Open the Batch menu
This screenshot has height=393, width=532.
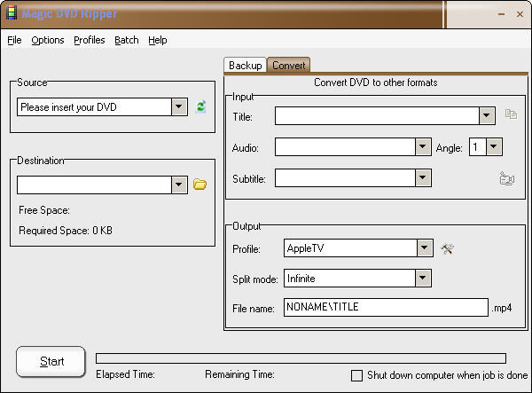coord(127,40)
